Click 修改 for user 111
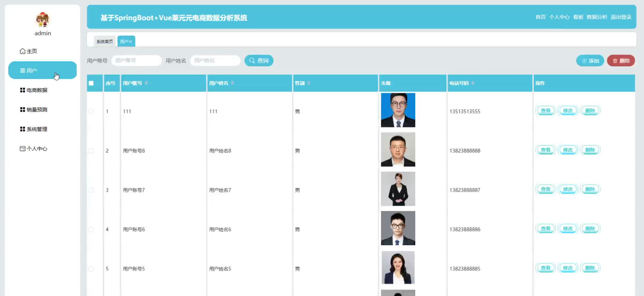The height and width of the screenshot is (296, 644). tap(568, 111)
